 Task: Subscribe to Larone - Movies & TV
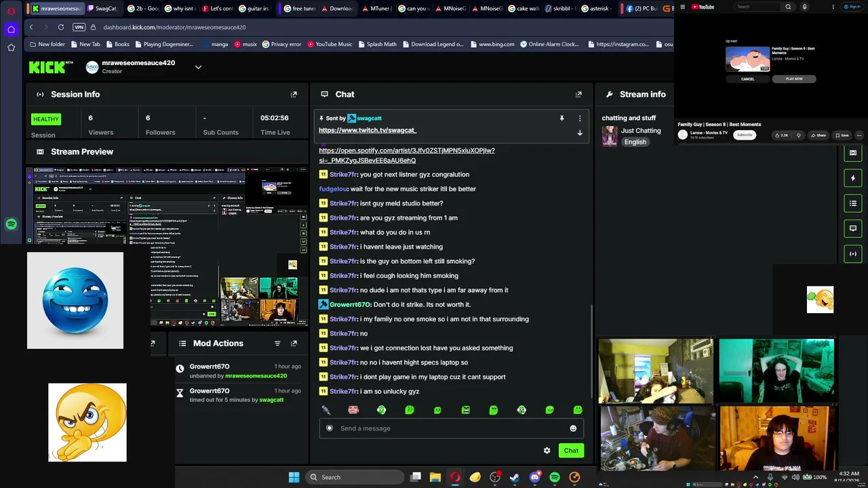[x=745, y=135]
